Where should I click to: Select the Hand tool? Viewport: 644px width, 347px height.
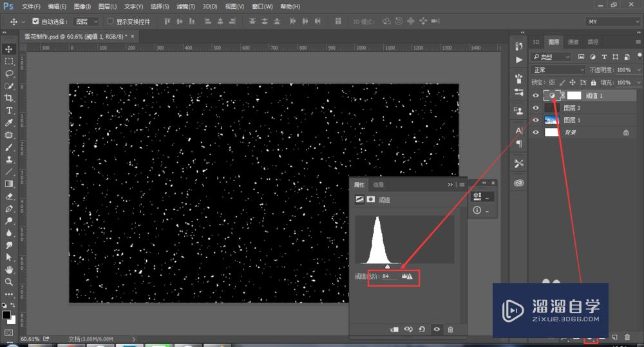(x=8, y=270)
